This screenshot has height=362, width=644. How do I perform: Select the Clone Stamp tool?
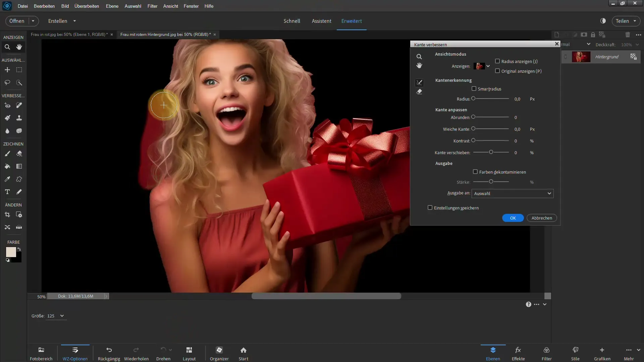pyautogui.click(x=19, y=118)
